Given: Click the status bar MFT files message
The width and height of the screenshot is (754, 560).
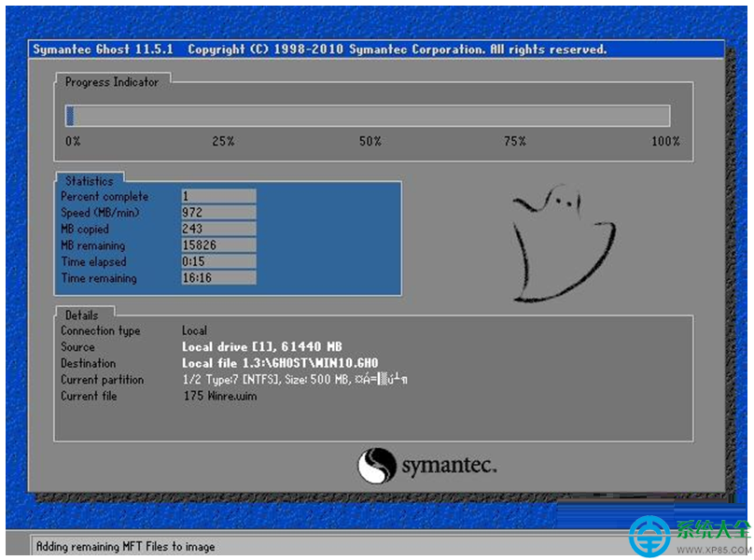Looking at the screenshot, I should point(125,547).
